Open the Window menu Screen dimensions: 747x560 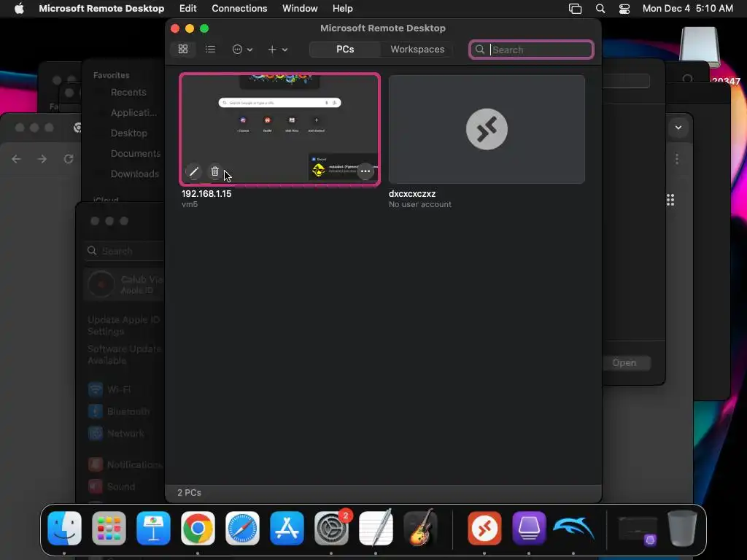(x=300, y=8)
